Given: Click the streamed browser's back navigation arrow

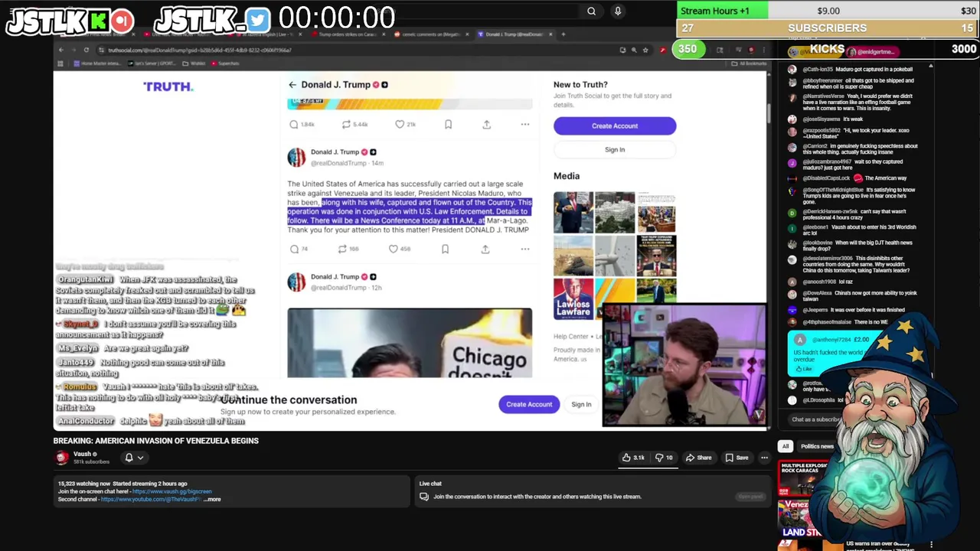Looking at the screenshot, I should click(60, 50).
